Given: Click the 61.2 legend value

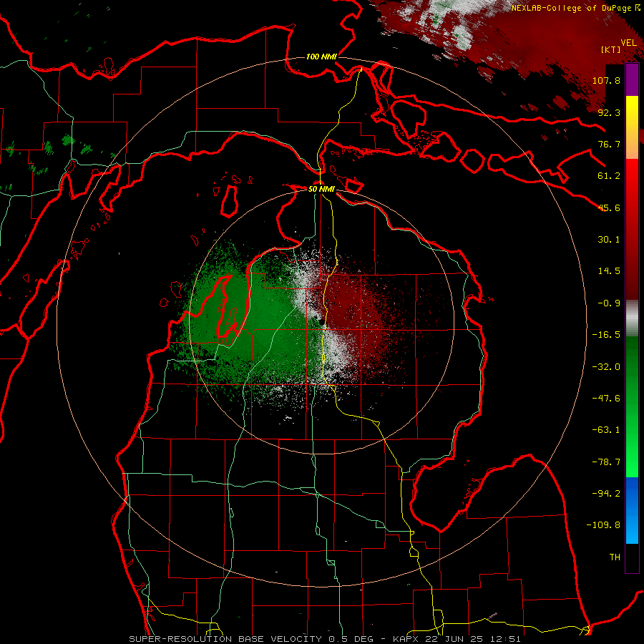Looking at the screenshot, I should (609, 176).
